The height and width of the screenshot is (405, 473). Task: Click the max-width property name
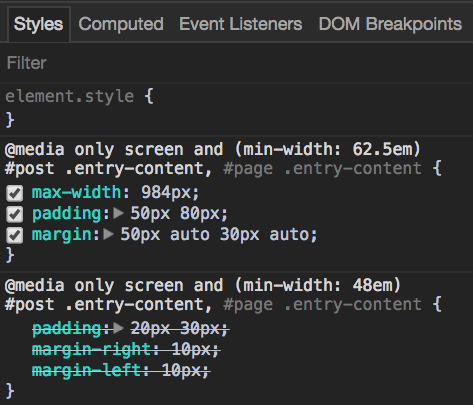pyautogui.click(x=76, y=192)
